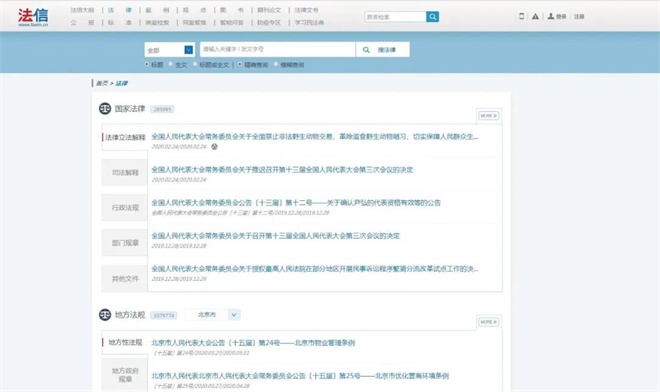Open the 第24号 北京市物业管理条例 link

pyautogui.click(x=253, y=343)
